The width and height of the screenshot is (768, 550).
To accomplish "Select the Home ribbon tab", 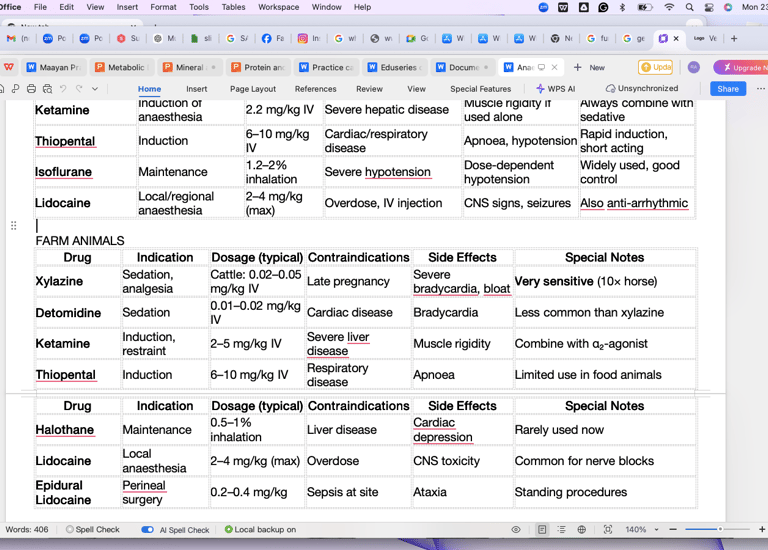I will pos(149,89).
